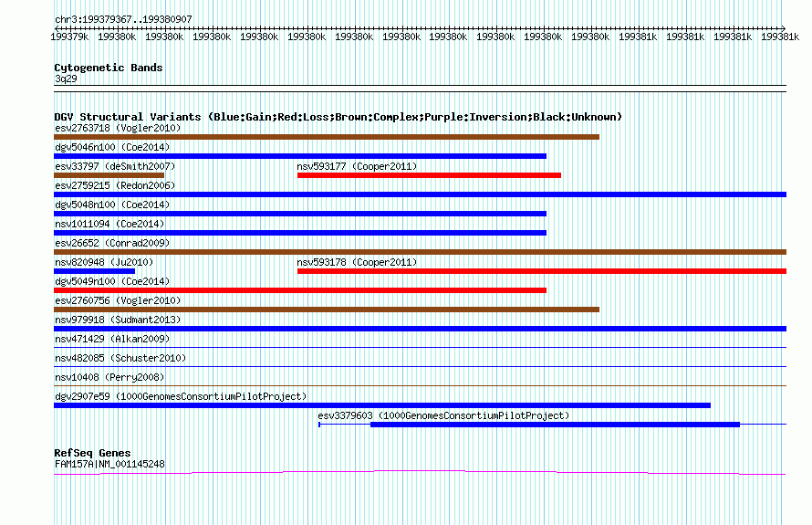812x525 pixels.
Task: Click the esv2760756 (Vogler2010) label
Action: tap(118, 300)
